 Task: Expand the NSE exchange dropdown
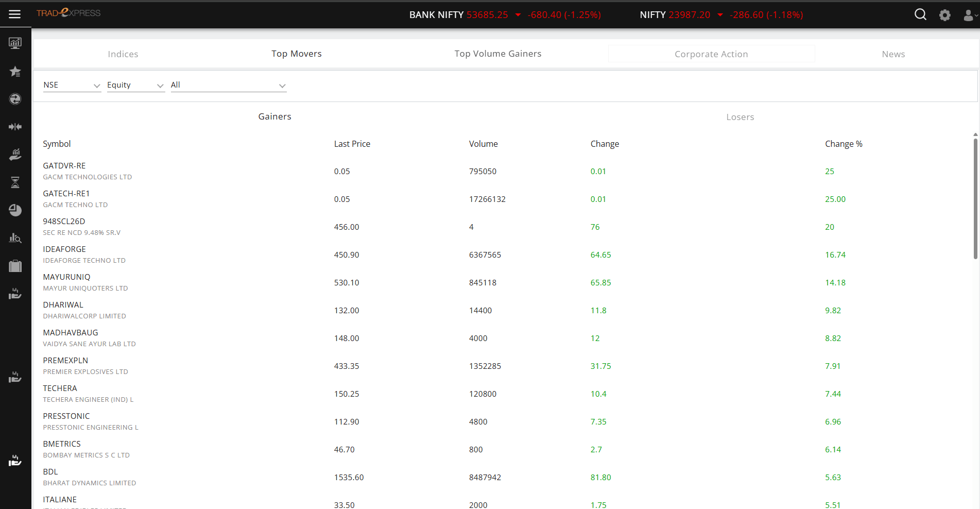tap(72, 84)
